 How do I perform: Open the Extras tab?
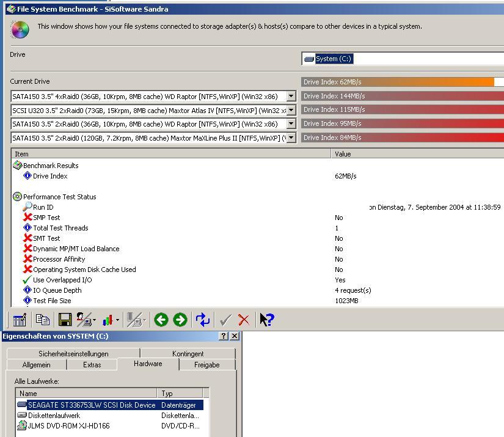pyautogui.click(x=92, y=365)
